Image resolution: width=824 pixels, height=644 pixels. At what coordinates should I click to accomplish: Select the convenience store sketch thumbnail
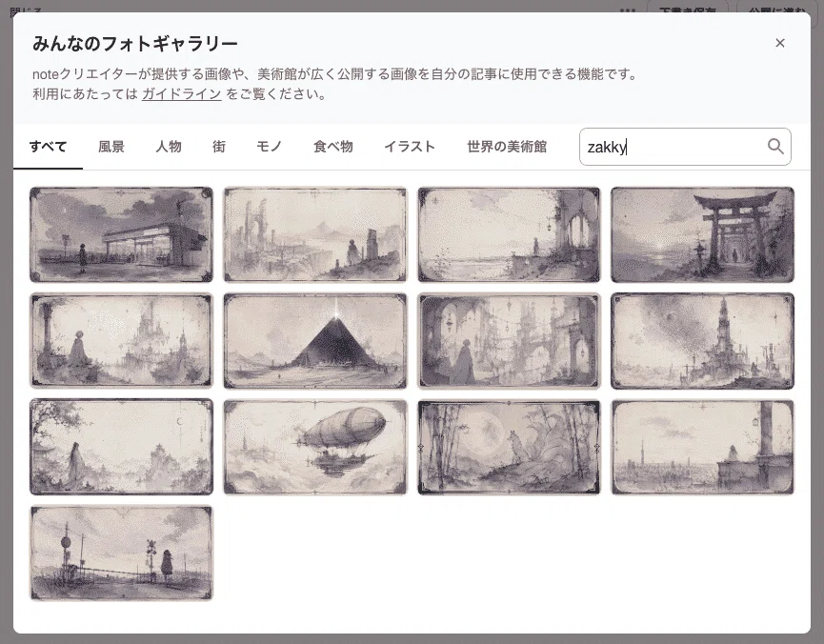(121, 234)
